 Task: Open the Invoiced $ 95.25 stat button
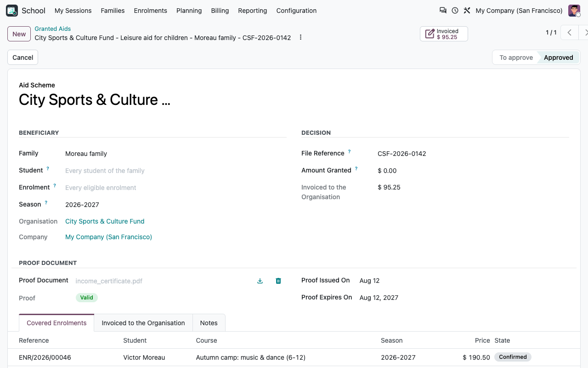[x=444, y=34]
